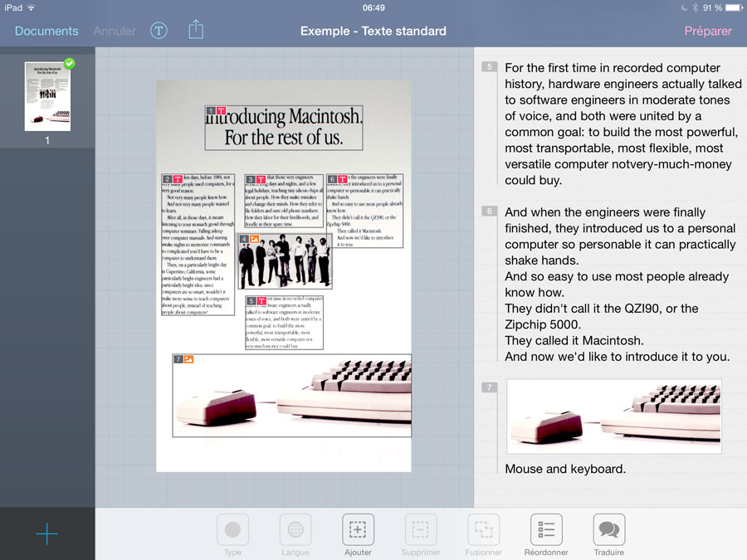Tap Ajouter to add a zone
Image resolution: width=747 pixels, height=560 pixels.
[x=358, y=535]
